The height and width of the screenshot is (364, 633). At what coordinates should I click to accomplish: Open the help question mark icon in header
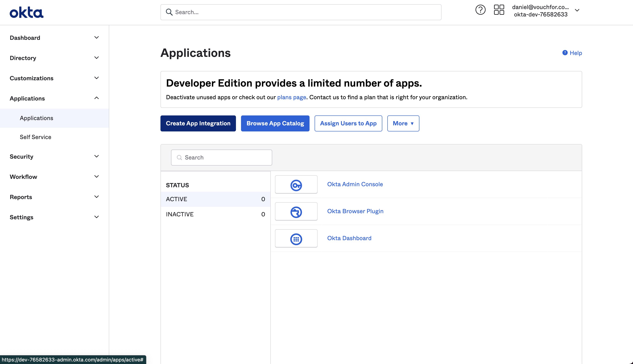pos(480,10)
